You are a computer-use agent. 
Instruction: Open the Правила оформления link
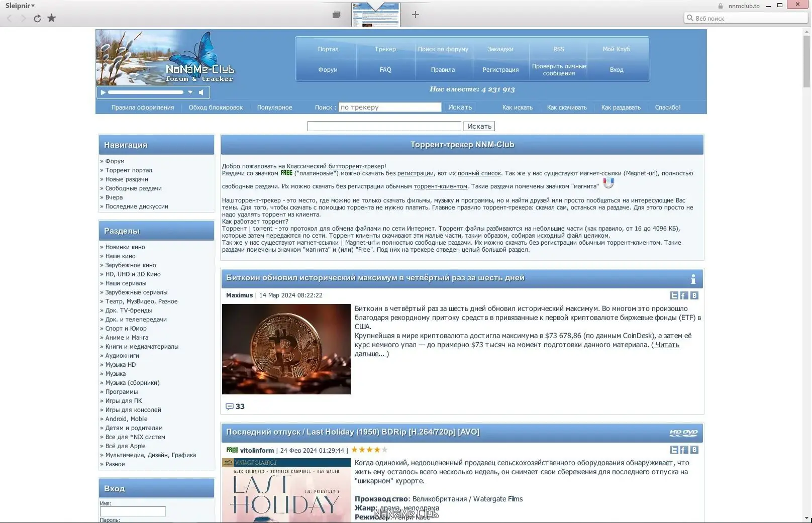[x=143, y=108]
